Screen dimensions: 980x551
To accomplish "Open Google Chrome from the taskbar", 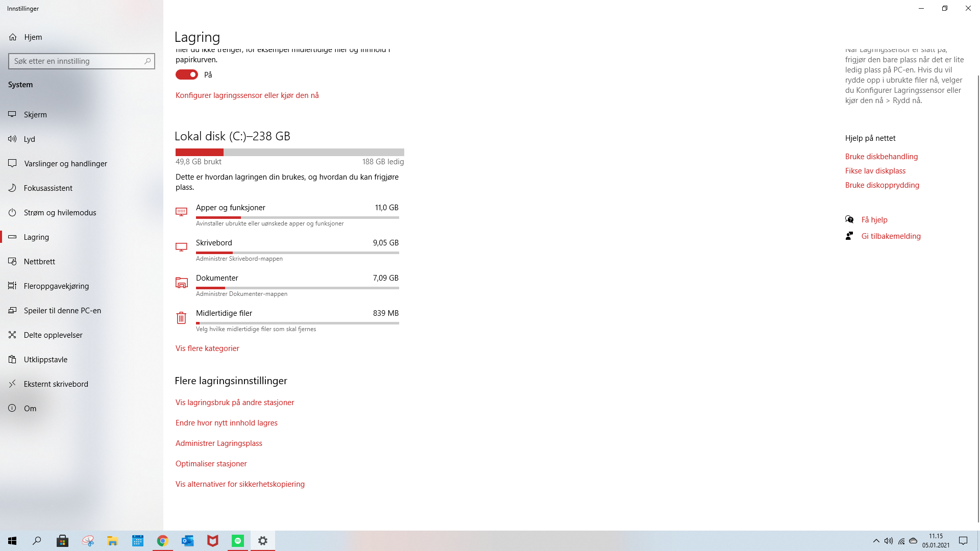I will 163,541.
